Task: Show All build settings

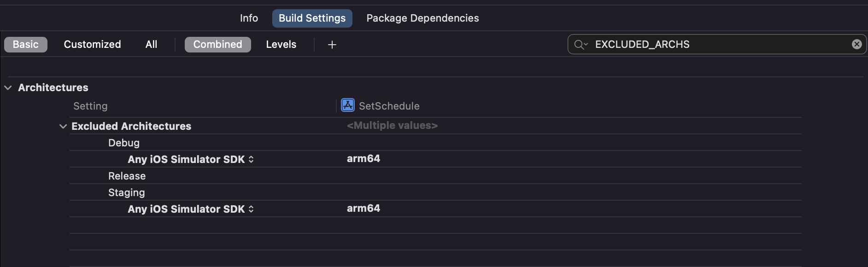Action: (151, 45)
